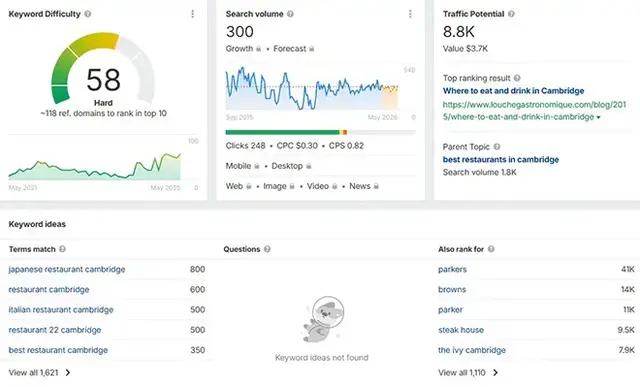Click the lock icon beside Growth
Viewport: 640px width, 387px height.
[x=258, y=49]
